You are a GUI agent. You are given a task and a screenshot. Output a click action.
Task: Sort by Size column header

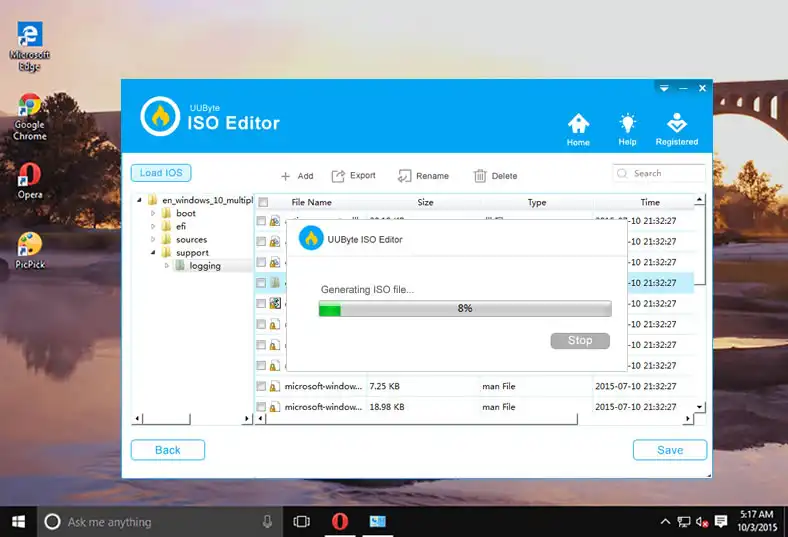[425, 202]
